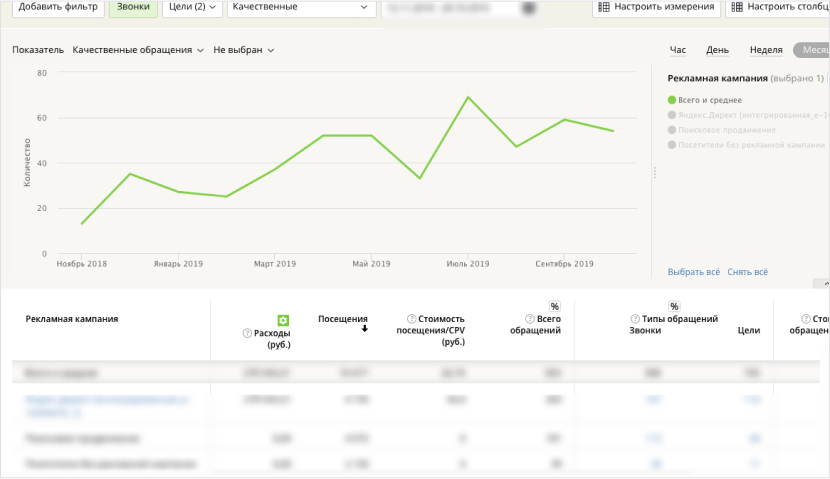Click the percent icon above Типы обращений

674,306
